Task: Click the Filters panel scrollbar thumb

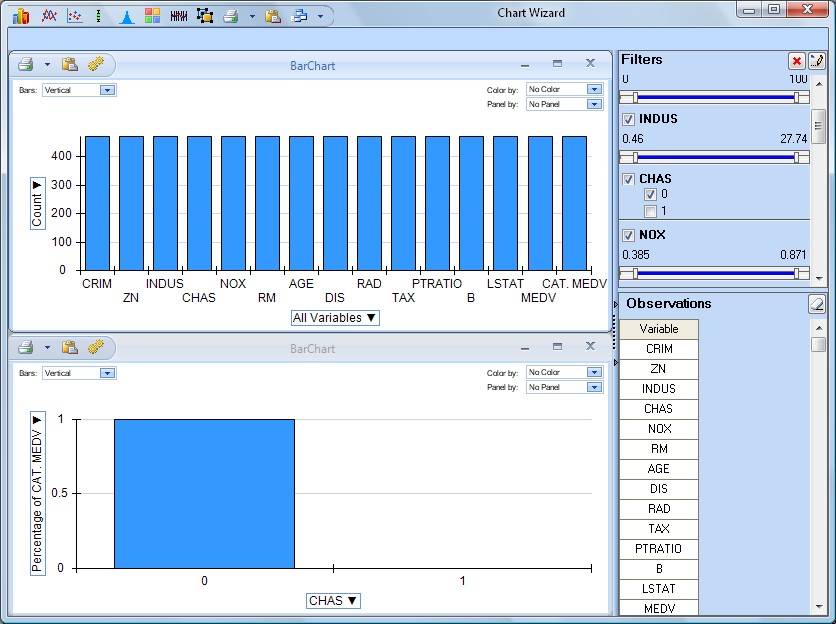Action: tap(818, 126)
